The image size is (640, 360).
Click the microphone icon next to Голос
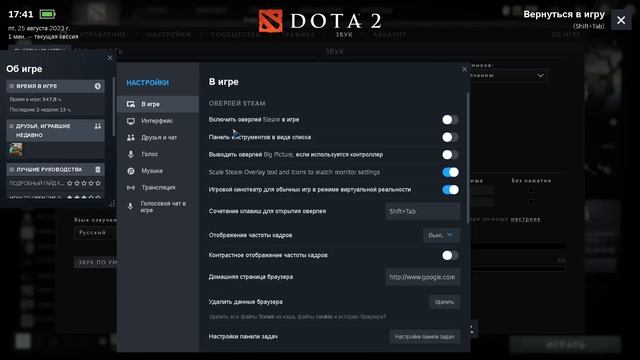(x=131, y=154)
